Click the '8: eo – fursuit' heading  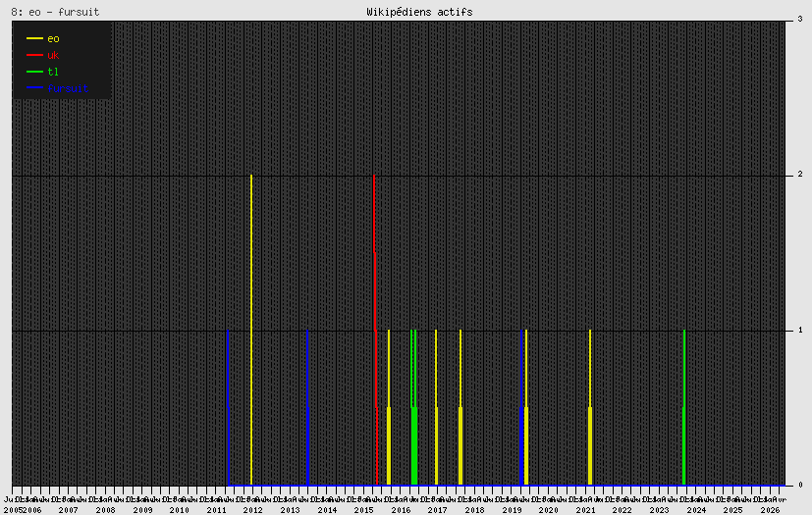[55, 12]
